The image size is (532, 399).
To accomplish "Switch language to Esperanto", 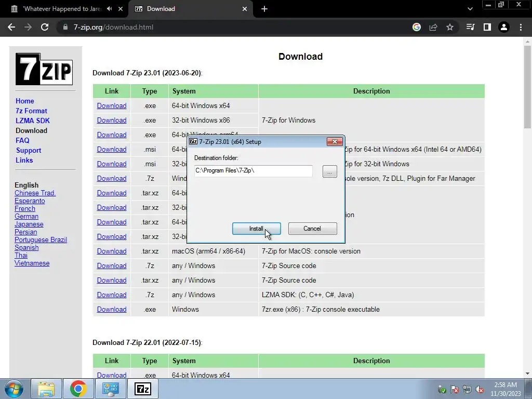I will click(x=30, y=201).
